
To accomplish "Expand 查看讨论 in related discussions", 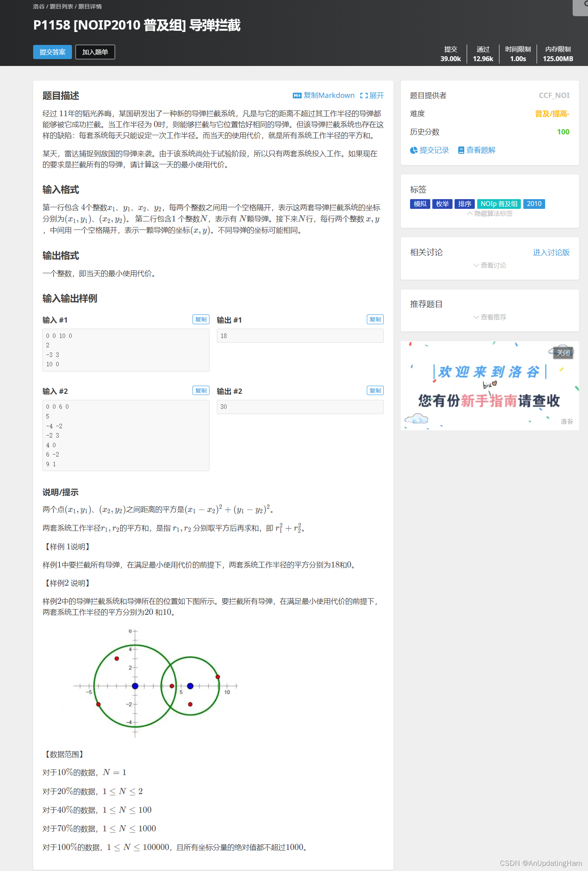I will tap(490, 266).
